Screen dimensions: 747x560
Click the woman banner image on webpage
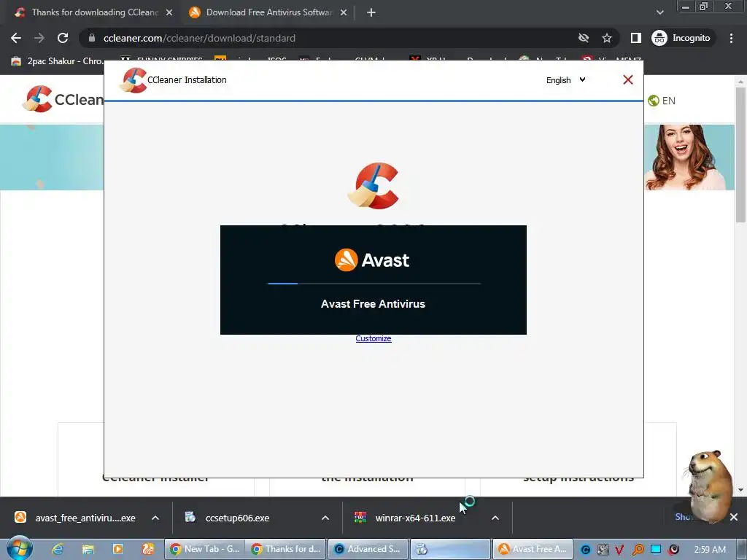pyautogui.click(x=689, y=157)
